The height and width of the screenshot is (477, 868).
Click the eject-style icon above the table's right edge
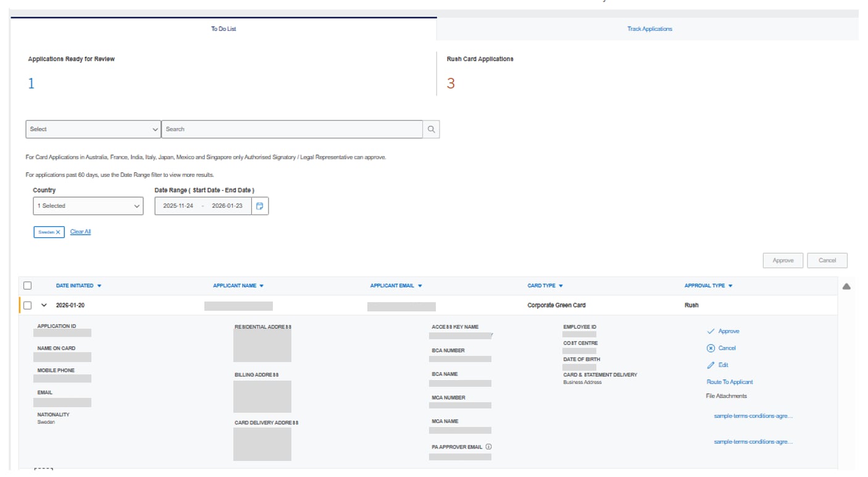tap(847, 285)
